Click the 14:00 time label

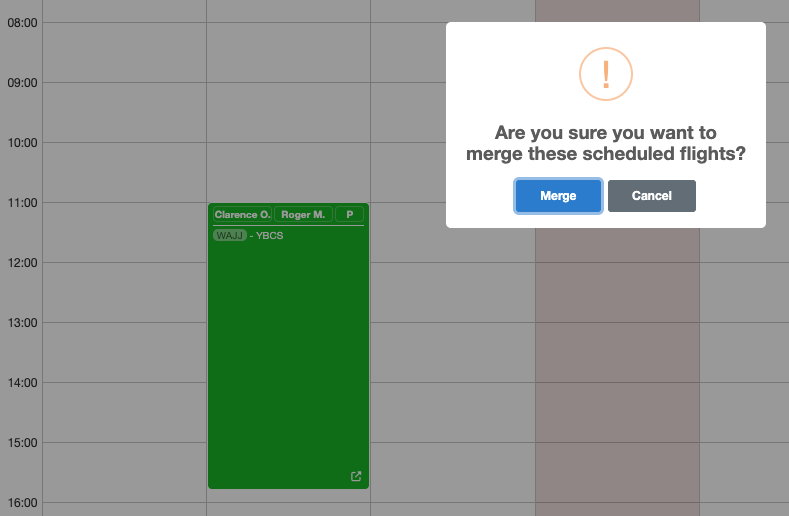(x=21, y=382)
